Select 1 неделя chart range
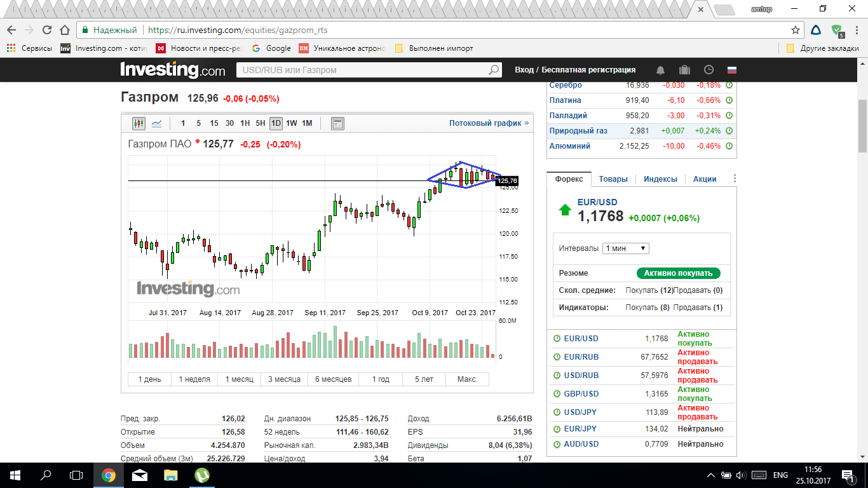This screenshot has height=488, width=868. pyautogui.click(x=194, y=379)
